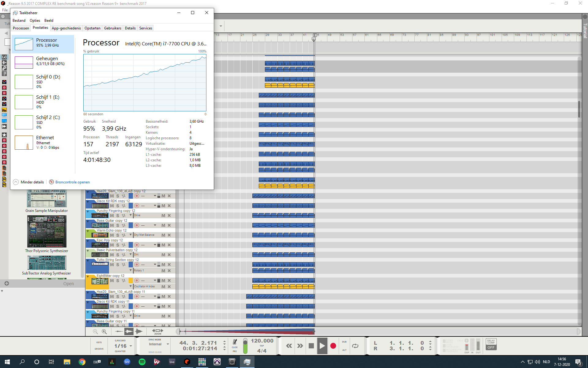
Task: Collapse the Punchy Fingering copy 12 track
Action: point(88,212)
